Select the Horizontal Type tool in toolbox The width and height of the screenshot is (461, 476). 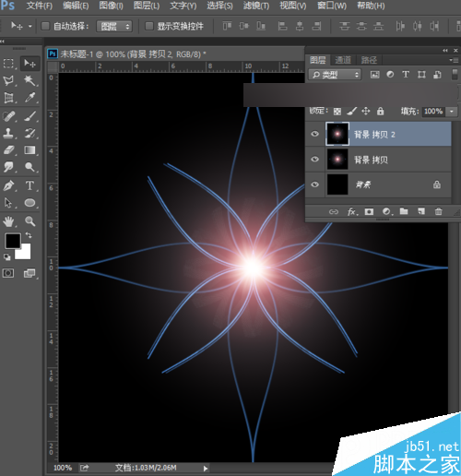pyautogui.click(x=30, y=185)
